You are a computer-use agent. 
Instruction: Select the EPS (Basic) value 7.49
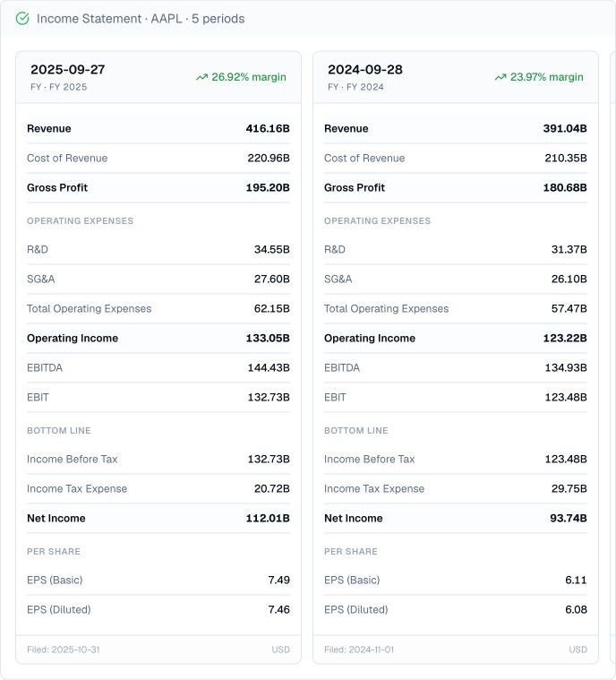point(278,580)
